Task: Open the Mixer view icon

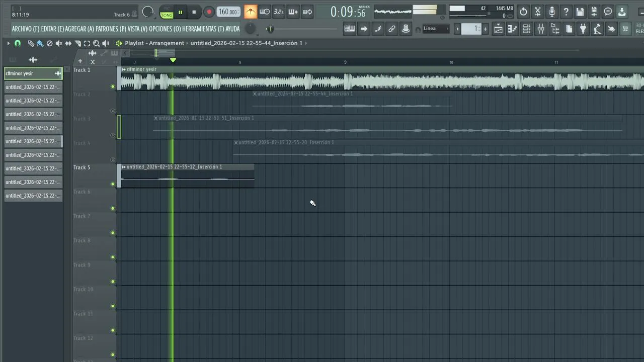Action: (x=541, y=29)
